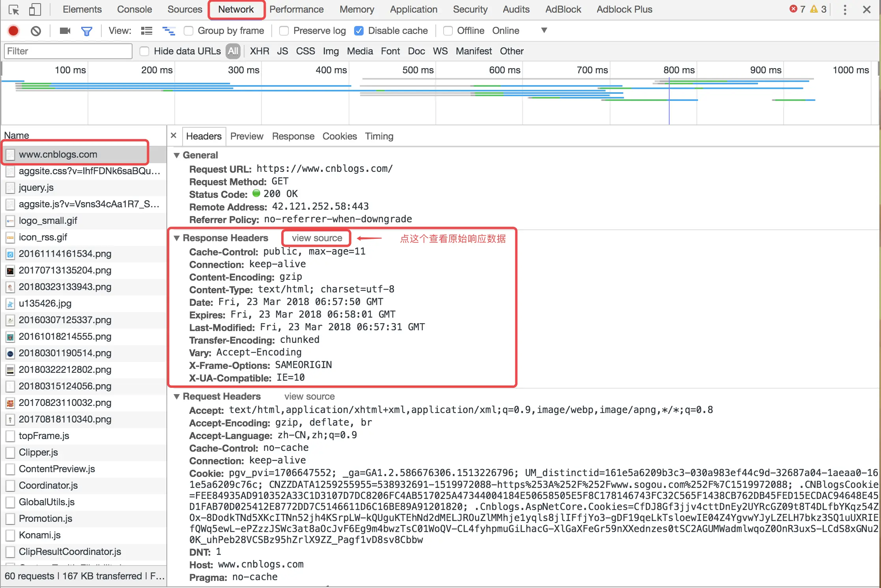This screenshot has height=588, width=881.
Task: Uncheck the Disable cache checkbox
Action: [x=358, y=31]
